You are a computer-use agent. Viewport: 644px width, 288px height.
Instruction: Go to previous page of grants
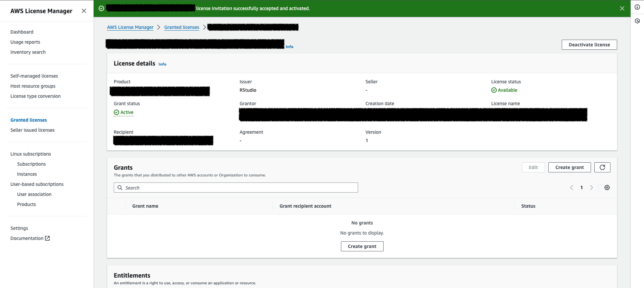[x=572, y=188]
